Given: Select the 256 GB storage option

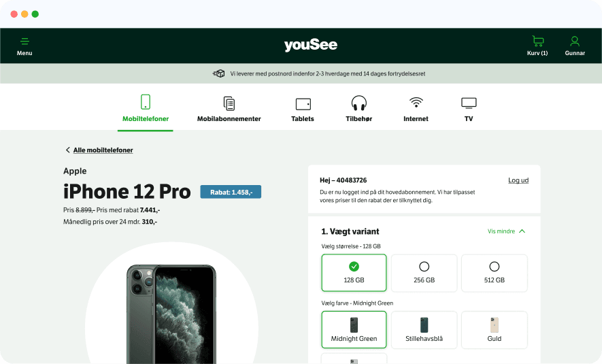Looking at the screenshot, I should 424,273.
